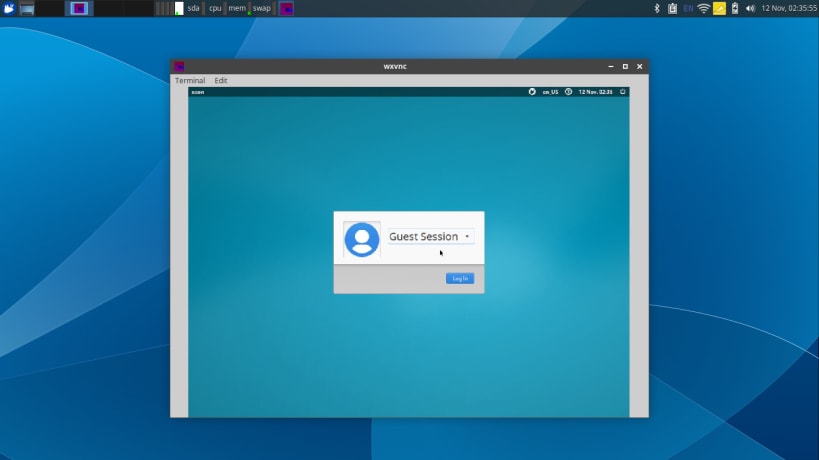Open the Guest Session user dropdown
Viewport: 819px width, 460px height.
click(x=431, y=237)
